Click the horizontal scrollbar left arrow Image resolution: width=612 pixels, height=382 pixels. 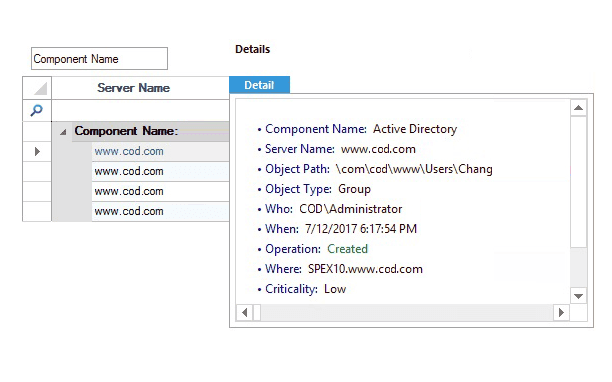click(x=245, y=313)
